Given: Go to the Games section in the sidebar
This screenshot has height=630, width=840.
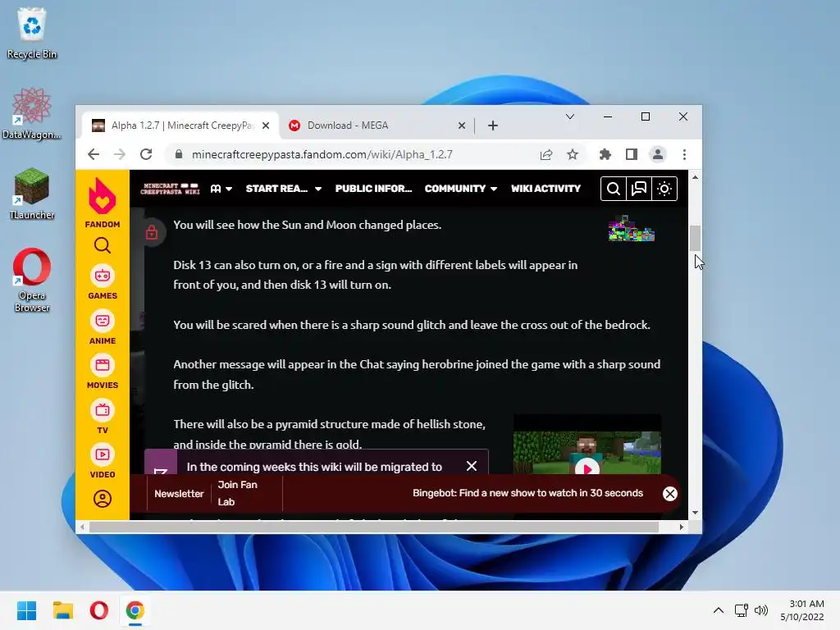Looking at the screenshot, I should tap(103, 282).
